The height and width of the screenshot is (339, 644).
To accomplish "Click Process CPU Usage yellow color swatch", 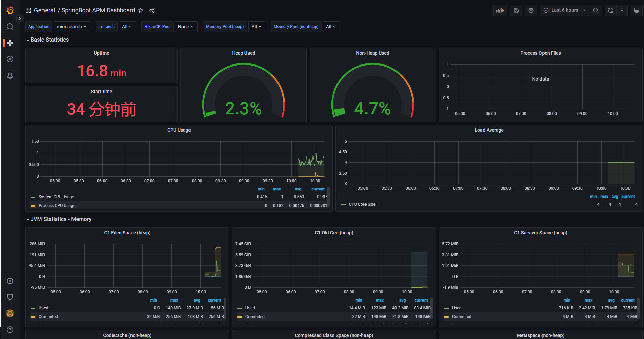I will [x=33, y=206].
